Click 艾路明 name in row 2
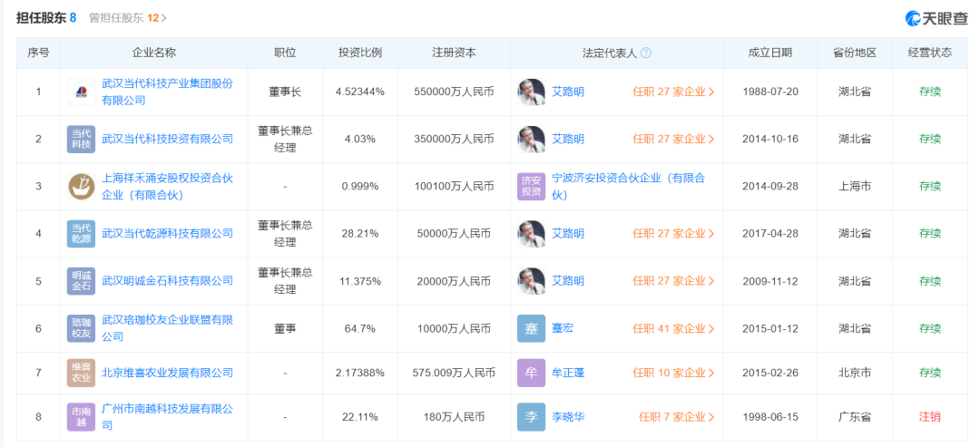The height and width of the screenshot is (447, 980). [568, 140]
